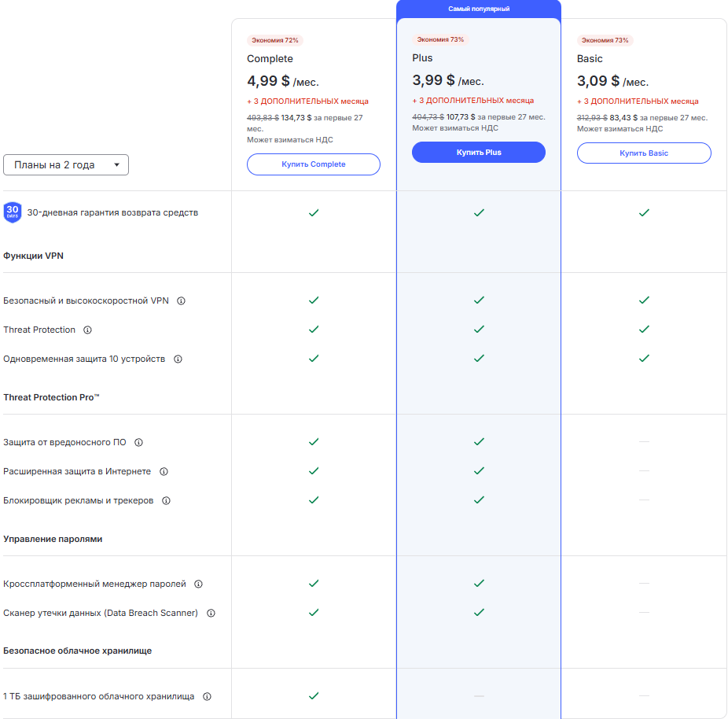
Task: Open info icon for 1 ТБ облачного хранилища
Action: pos(207,696)
